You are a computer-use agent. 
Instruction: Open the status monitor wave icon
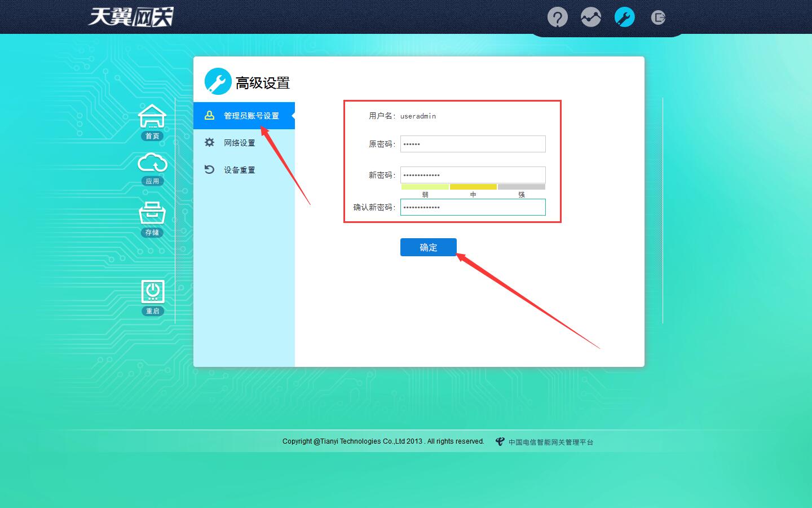click(x=591, y=17)
